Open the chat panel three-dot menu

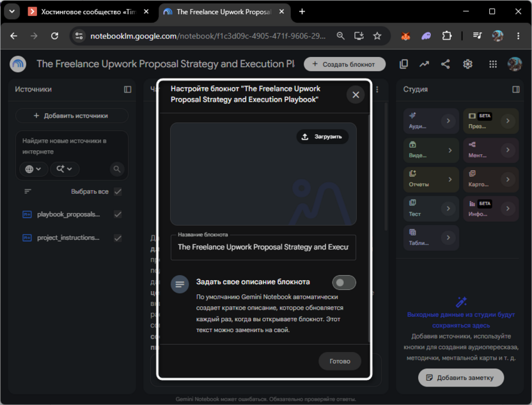pyautogui.click(x=377, y=90)
